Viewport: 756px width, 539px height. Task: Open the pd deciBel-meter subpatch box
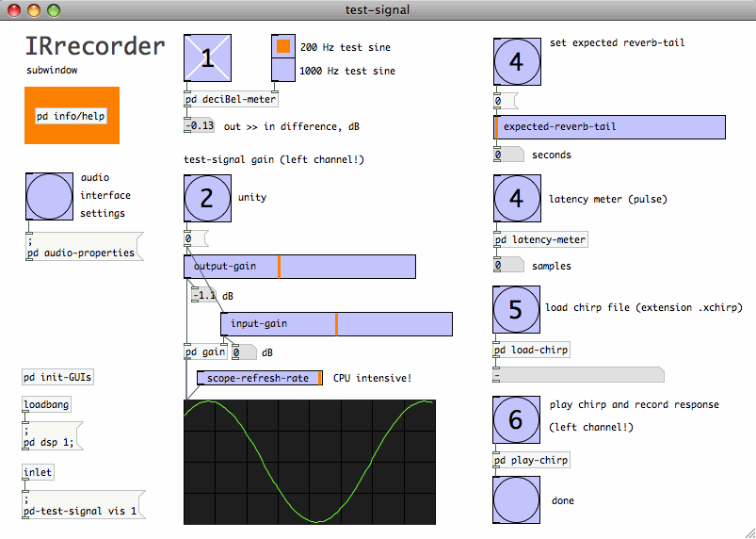[x=231, y=101]
